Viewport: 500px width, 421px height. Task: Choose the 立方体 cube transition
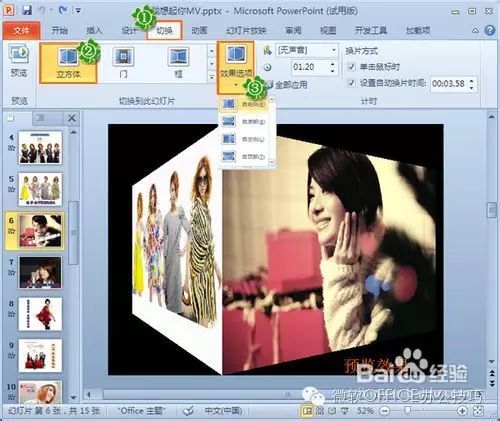pyautogui.click(x=68, y=63)
